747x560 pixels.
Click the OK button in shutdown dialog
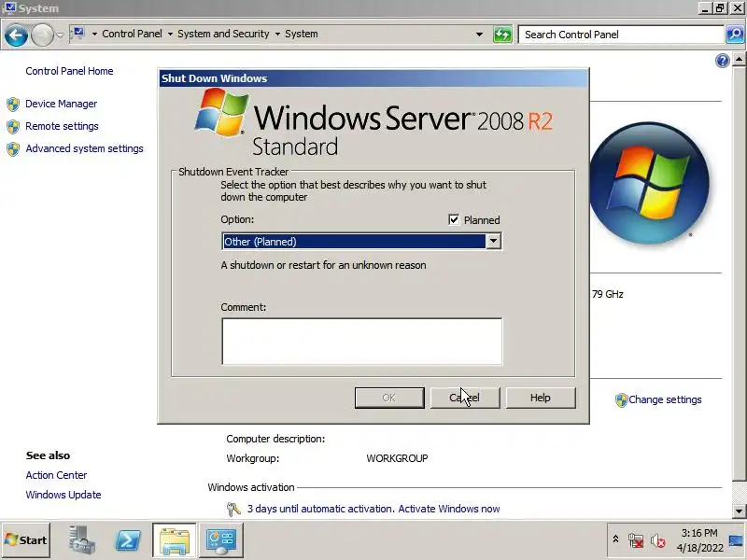tap(389, 398)
